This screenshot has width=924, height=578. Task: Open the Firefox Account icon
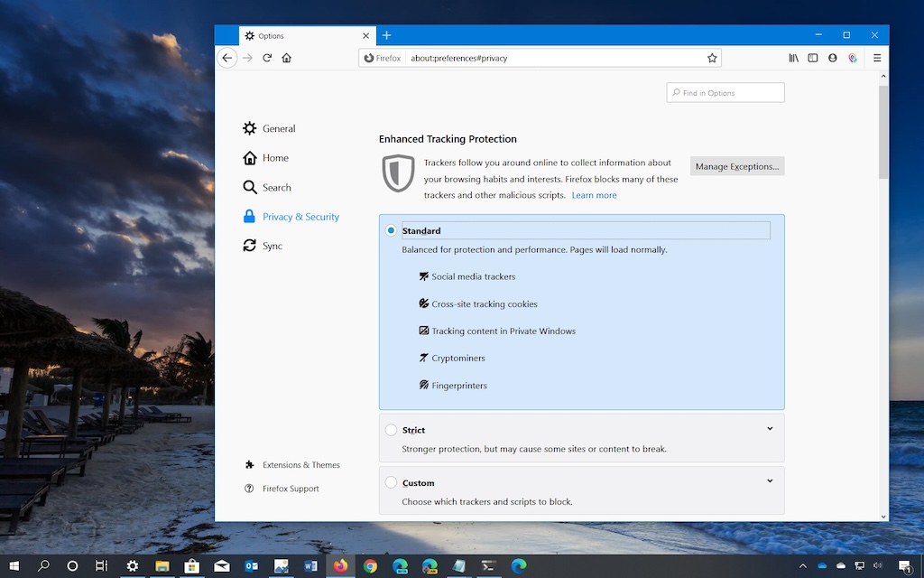[833, 58]
